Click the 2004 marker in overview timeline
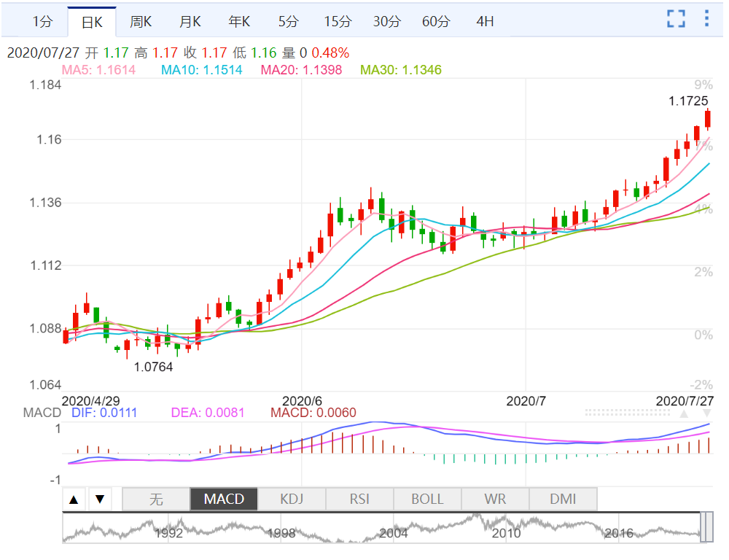This screenshot has width=729, height=560. [394, 534]
